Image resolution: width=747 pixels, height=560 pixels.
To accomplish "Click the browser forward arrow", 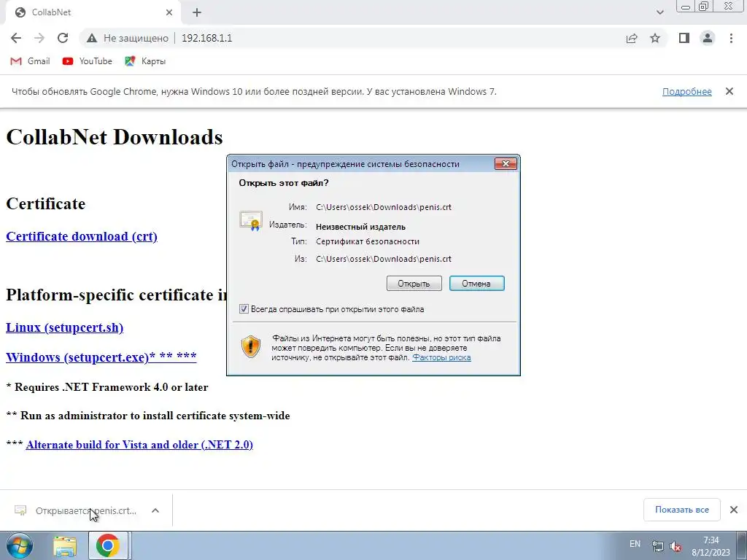I will coord(39,38).
